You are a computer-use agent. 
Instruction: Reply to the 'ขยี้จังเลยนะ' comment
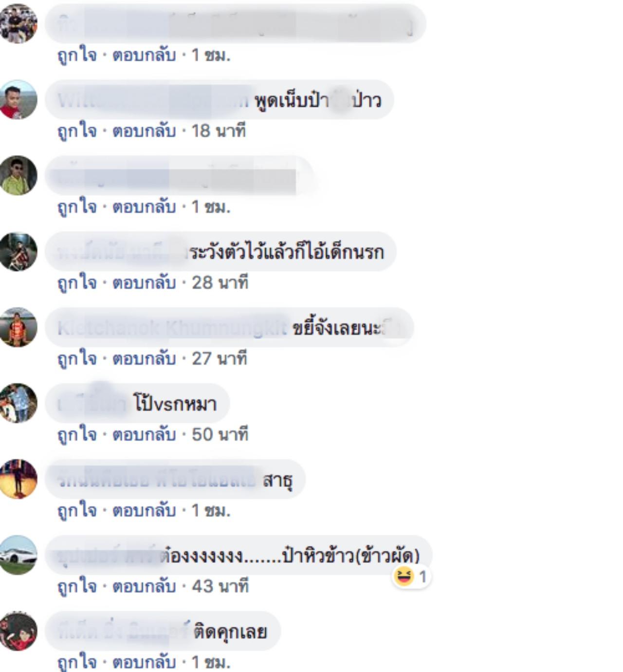click(x=144, y=359)
